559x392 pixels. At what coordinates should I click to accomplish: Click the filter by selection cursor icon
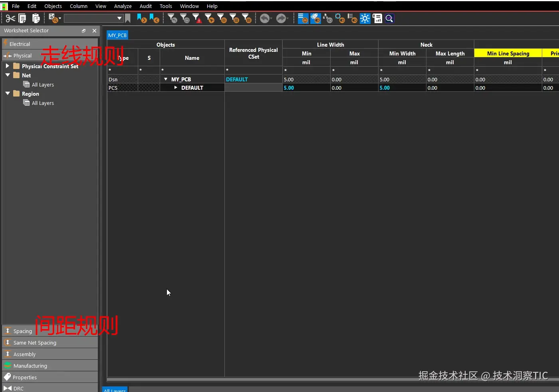click(x=210, y=18)
